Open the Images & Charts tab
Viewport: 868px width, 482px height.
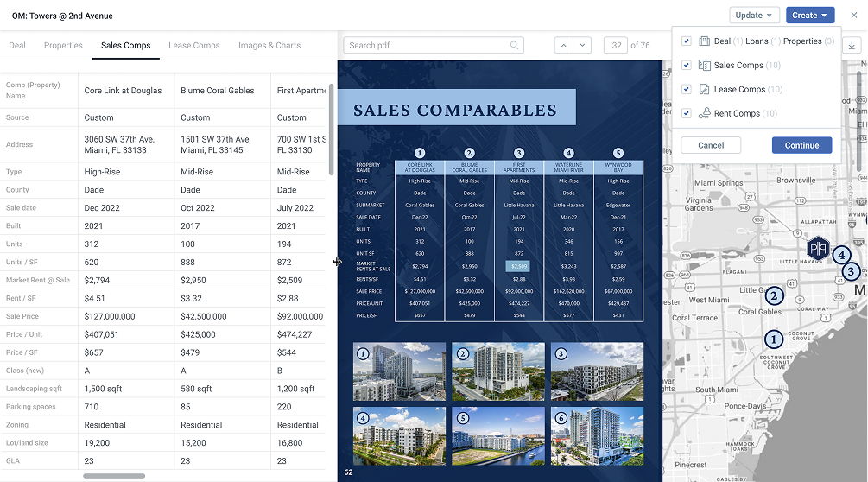coord(269,46)
